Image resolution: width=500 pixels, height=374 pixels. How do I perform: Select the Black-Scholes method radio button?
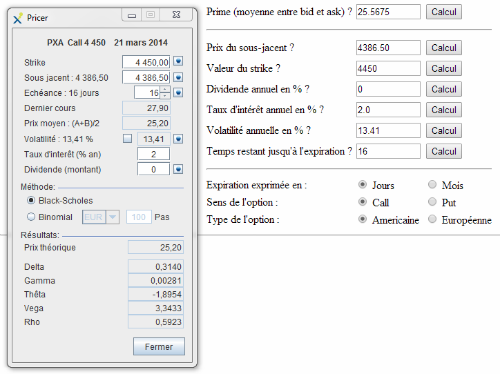pyautogui.click(x=31, y=200)
